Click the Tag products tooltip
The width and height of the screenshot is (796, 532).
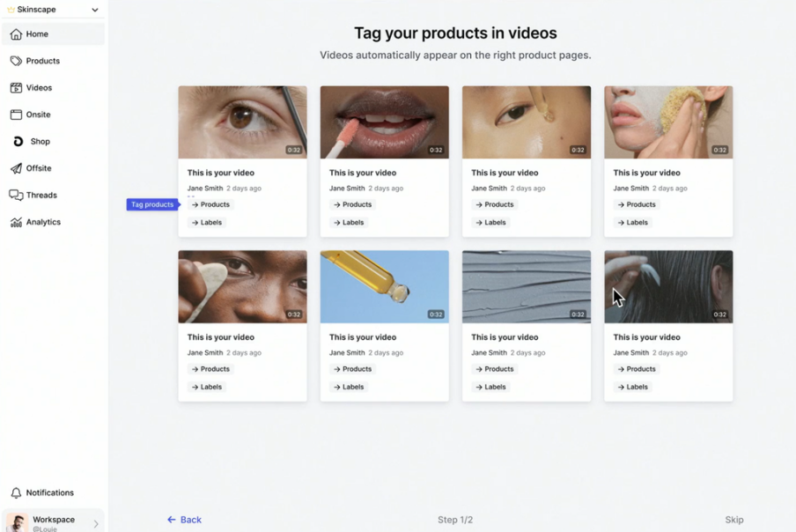pos(151,203)
